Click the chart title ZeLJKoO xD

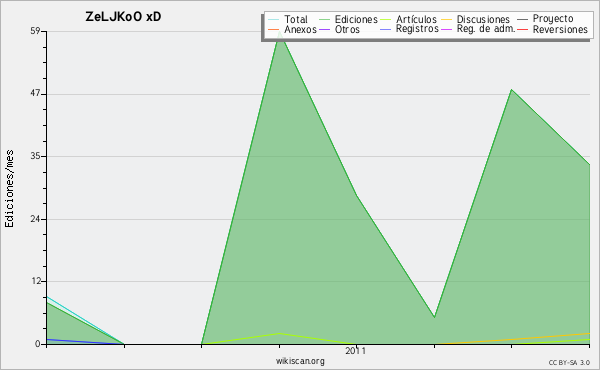tap(123, 17)
